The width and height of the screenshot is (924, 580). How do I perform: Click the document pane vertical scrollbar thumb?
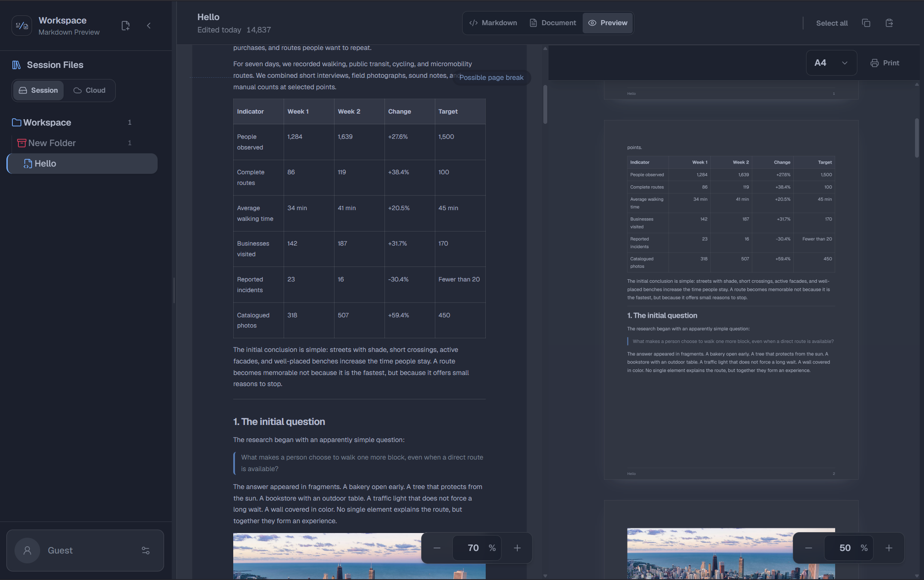tap(545, 104)
